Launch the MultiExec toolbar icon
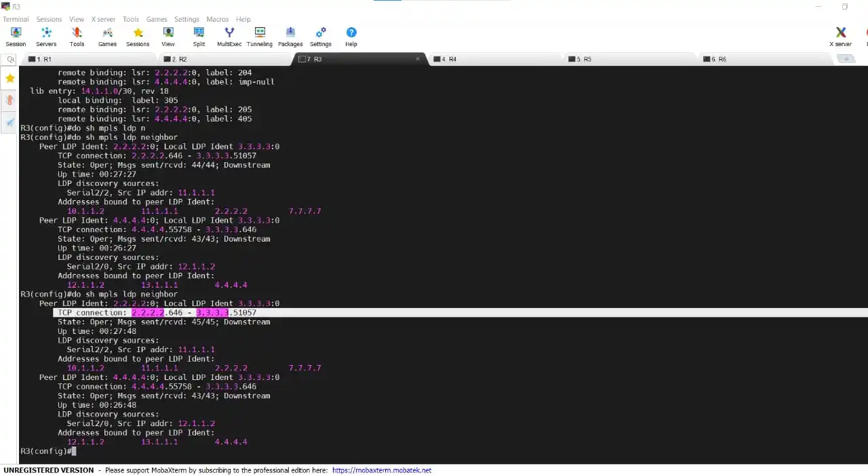The height and width of the screenshot is (475, 868). [229, 37]
